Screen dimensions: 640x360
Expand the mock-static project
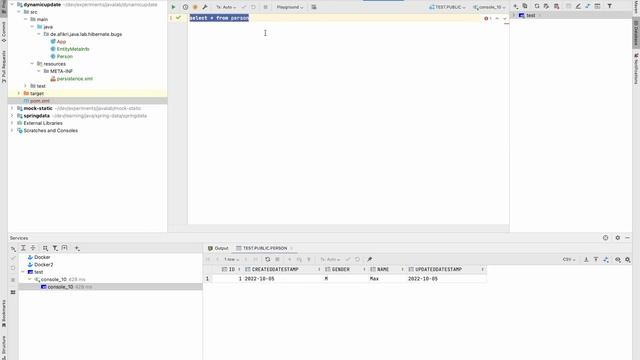click(12, 108)
